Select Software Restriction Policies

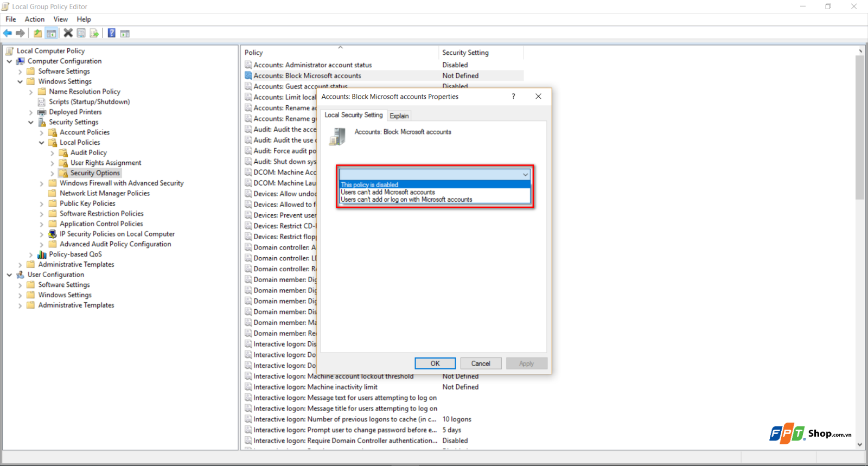tap(101, 214)
